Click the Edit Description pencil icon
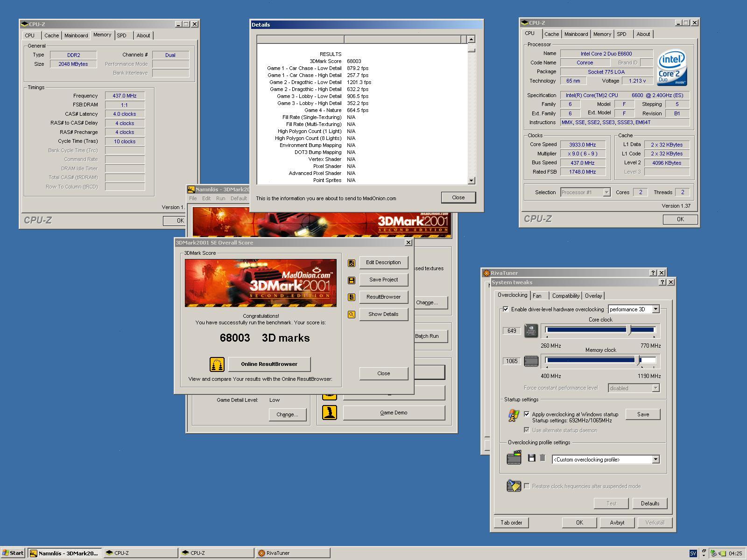The image size is (747, 560). point(352,263)
